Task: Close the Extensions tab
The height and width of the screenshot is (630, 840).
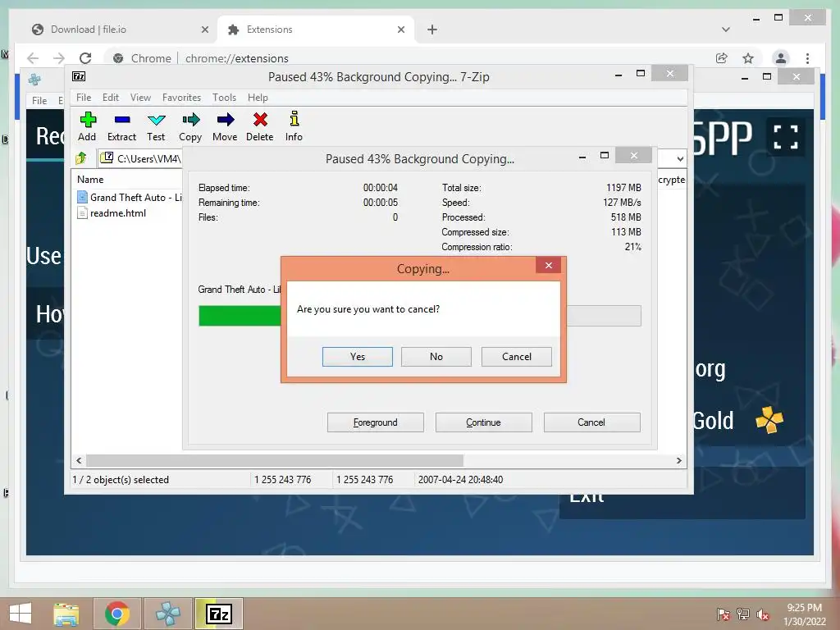Action: (x=400, y=30)
